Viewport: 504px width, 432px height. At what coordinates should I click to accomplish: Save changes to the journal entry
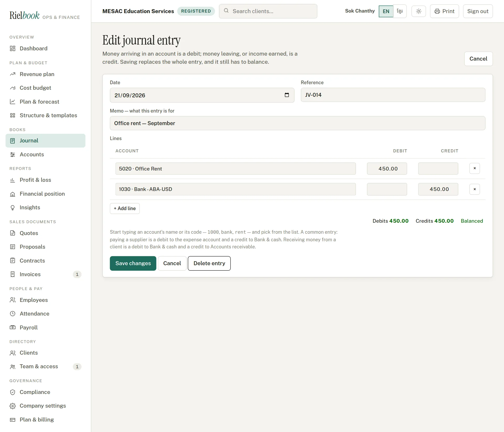click(x=133, y=263)
